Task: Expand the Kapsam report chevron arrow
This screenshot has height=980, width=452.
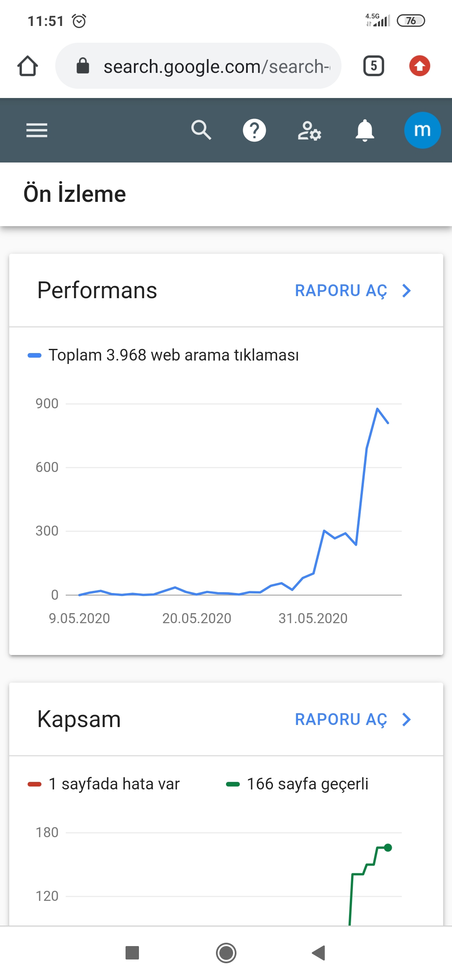Action: point(406,720)
